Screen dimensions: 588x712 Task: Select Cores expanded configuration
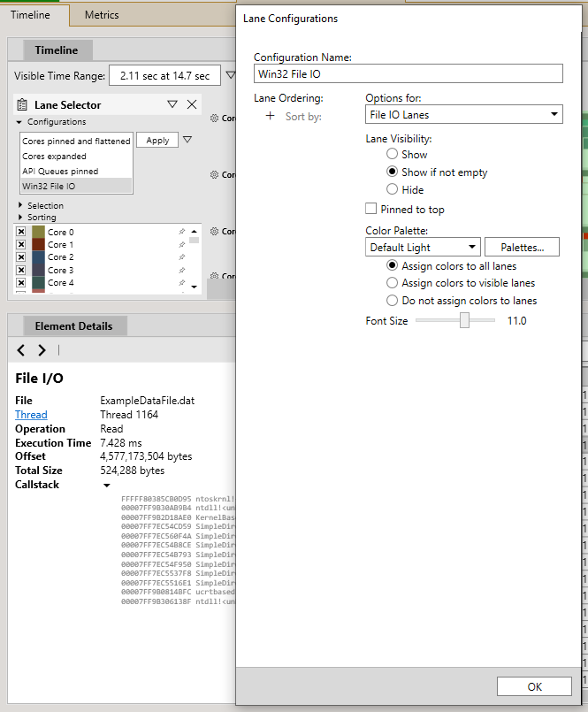pos(76,157)
